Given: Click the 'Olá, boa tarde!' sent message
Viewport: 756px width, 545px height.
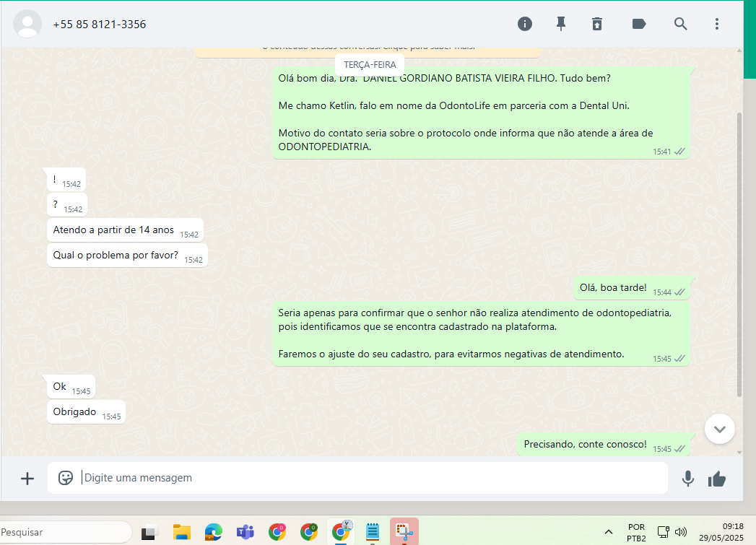Looking at the screenshot, I should pos(632,288).
